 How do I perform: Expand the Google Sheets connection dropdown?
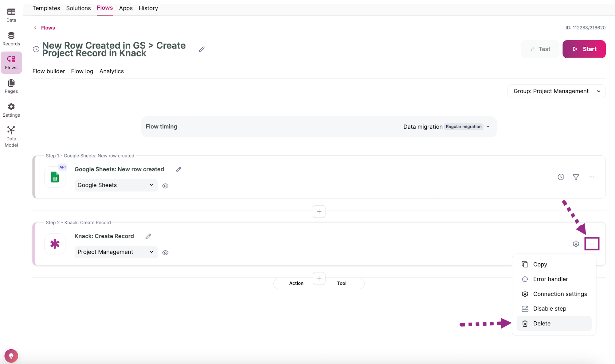click(116, 185)
